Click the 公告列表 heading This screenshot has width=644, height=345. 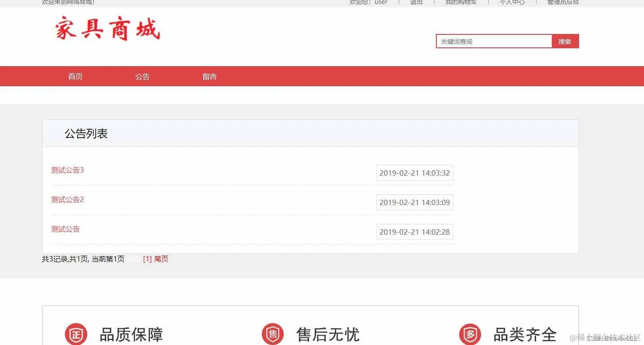pyautogui.click(x=86, y=134)
